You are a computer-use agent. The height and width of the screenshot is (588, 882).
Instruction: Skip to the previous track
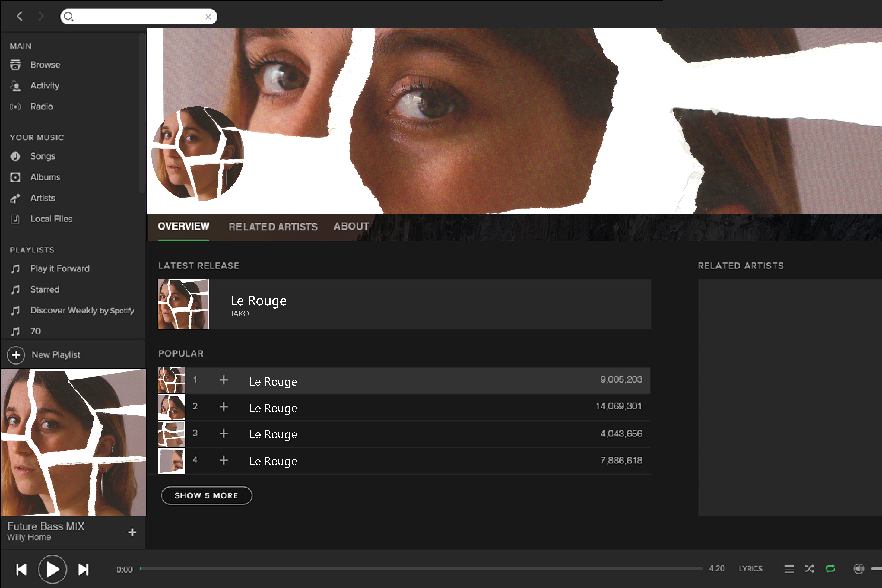click(x=21, y=569)
